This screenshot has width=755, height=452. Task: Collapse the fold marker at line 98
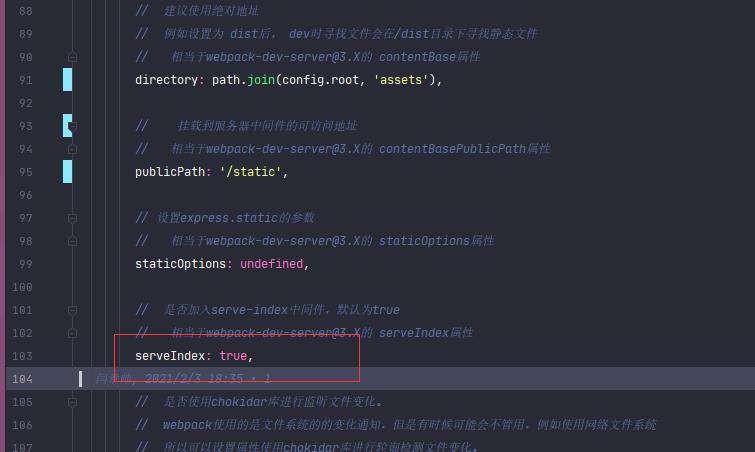point(72,241)
